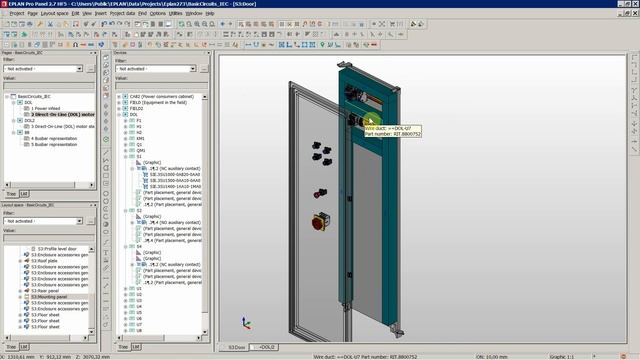Click the print icon in first toolbar
The image size is (640, 360).
tap(30, 24)
